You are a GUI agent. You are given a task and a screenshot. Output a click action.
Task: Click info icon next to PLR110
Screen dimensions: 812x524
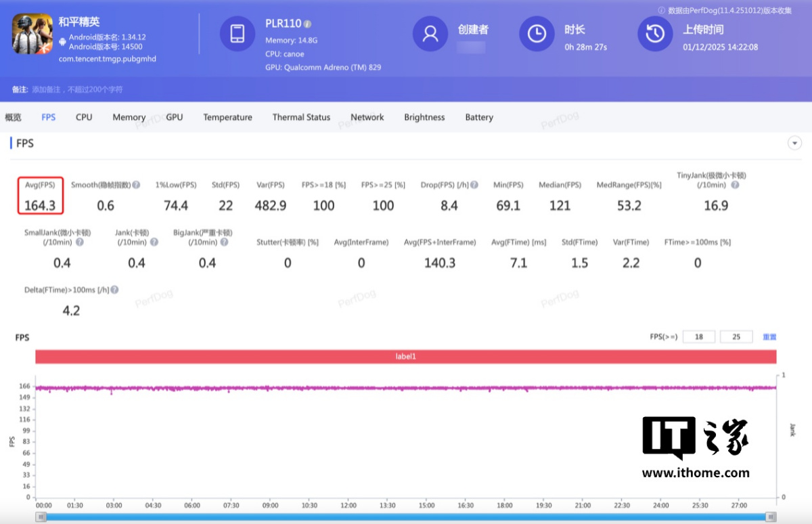pyautogui.click(x=308, y=24)
